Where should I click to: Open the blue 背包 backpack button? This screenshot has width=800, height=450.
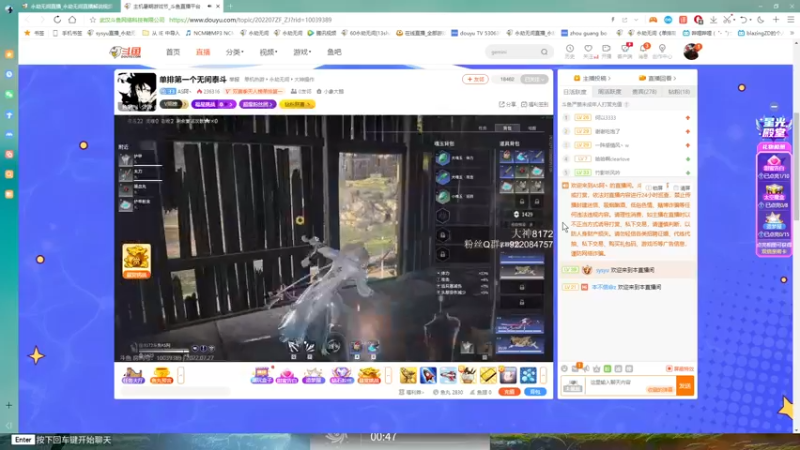click(535, 392)
